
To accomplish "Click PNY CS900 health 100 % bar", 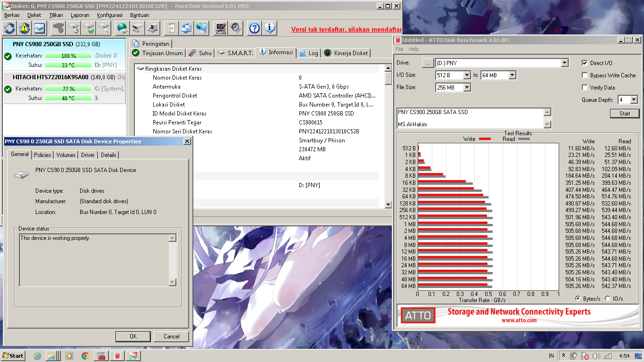I will click(68, 56).
